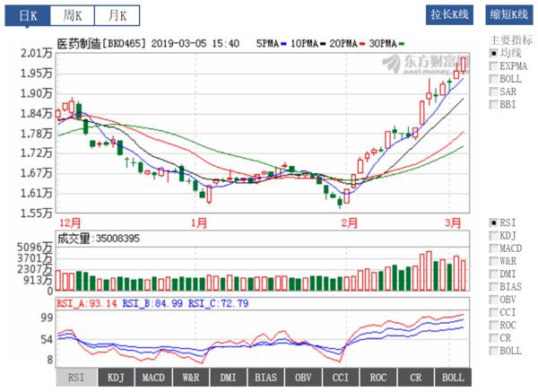Check the BBI main indicator option
538x392 pixels.
coord(493,104)
